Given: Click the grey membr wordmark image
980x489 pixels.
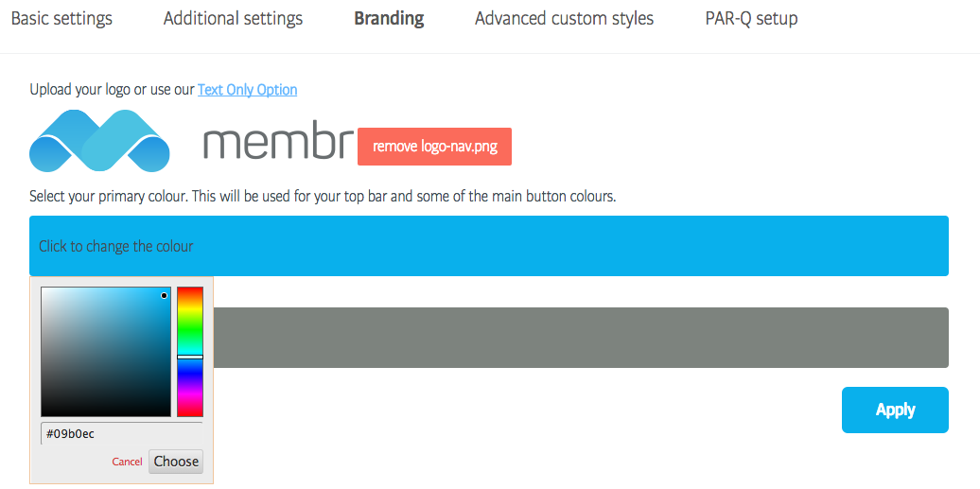Looking at the screenshot, I should (278, 143).
